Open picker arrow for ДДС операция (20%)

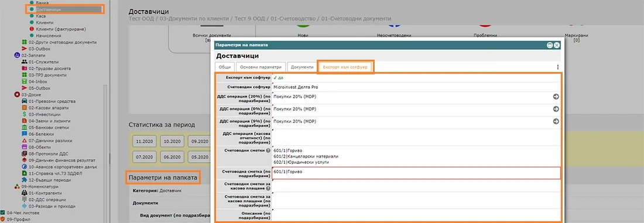556,97
